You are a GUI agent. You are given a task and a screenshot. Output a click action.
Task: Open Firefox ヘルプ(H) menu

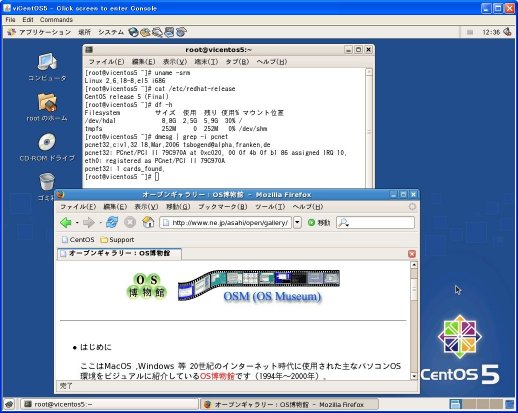[x=308, y=207]
